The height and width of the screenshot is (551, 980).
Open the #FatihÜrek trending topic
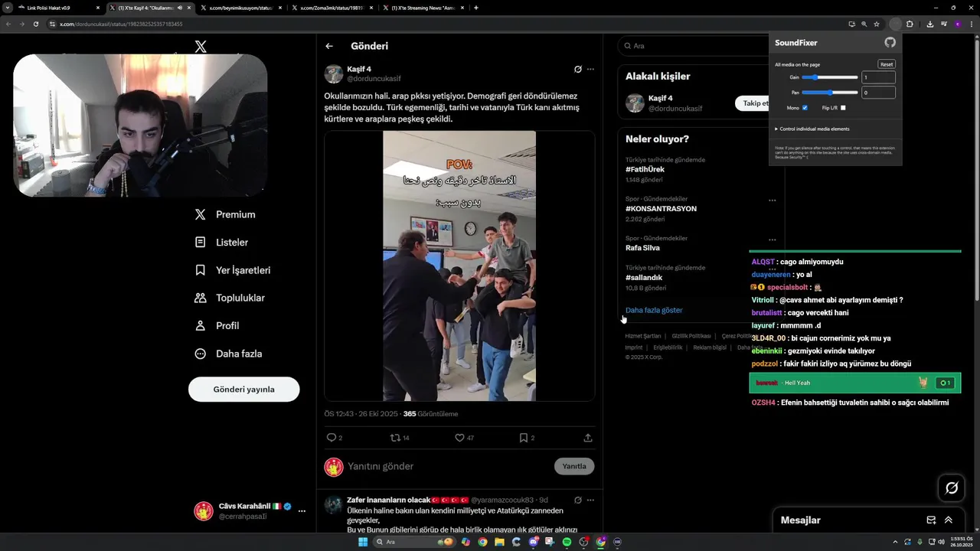tap(645, 169)
